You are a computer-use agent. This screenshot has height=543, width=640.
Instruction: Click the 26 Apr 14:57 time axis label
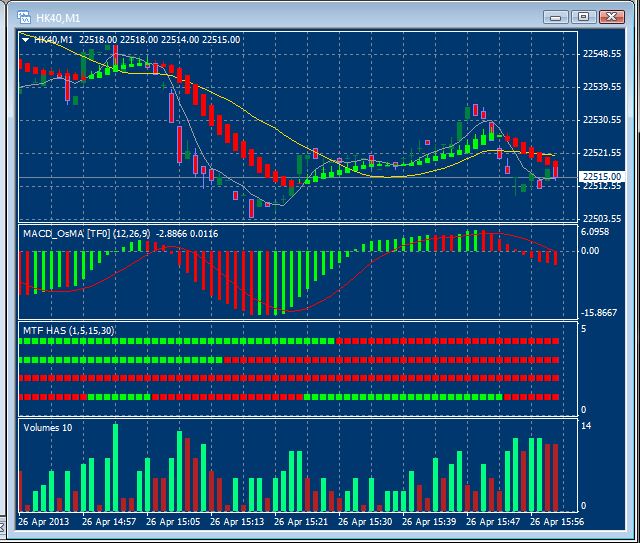click(109, 522)
